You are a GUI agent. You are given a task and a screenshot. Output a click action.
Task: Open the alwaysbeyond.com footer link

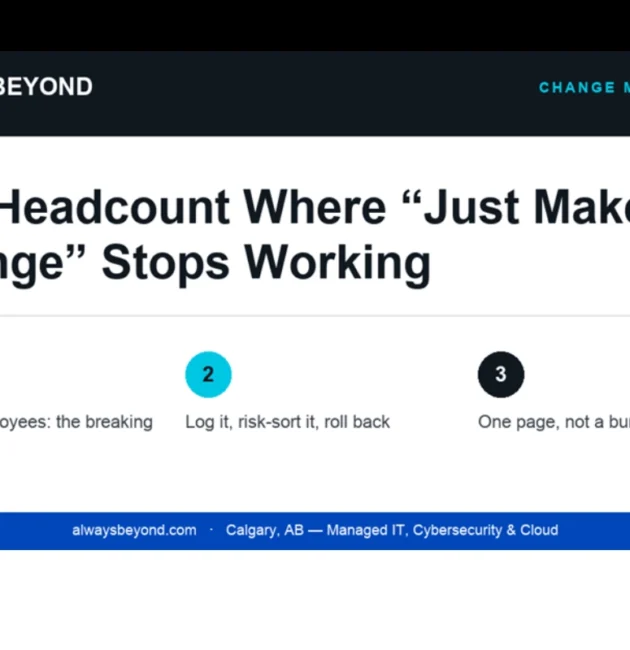(134, 530)
